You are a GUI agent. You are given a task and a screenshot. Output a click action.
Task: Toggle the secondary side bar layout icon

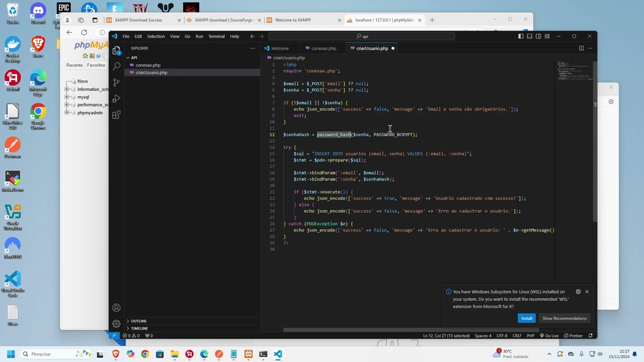(538, 36)
